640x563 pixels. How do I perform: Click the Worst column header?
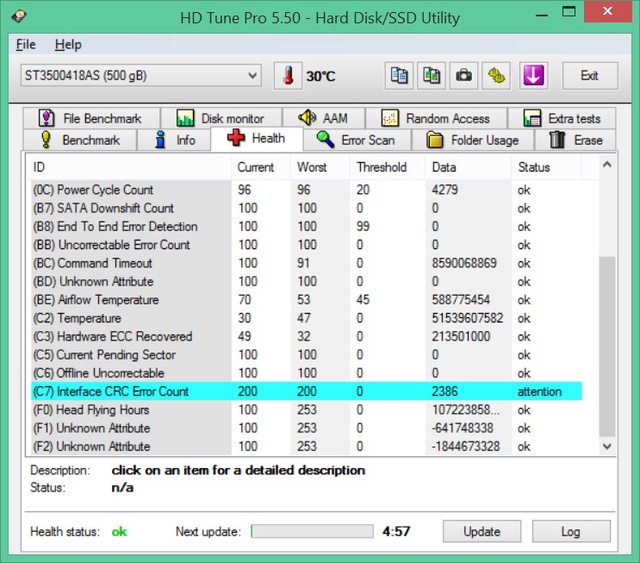[x=320, y=167]
